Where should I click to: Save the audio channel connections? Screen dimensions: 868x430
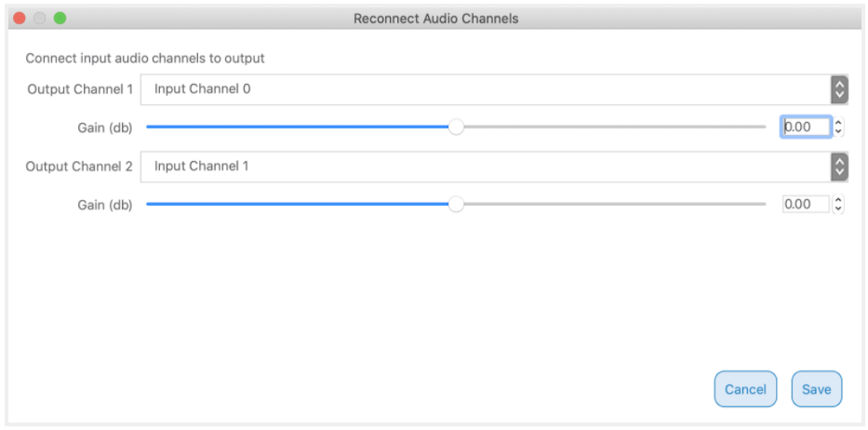(x=816, y=389)
